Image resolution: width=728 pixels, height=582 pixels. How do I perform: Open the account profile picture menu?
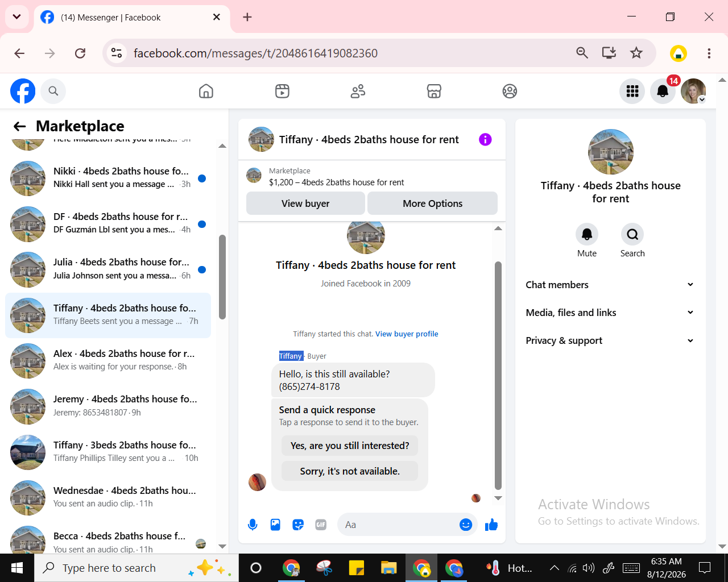(693, 91)
